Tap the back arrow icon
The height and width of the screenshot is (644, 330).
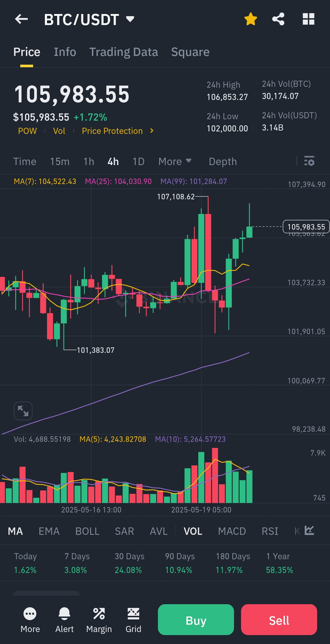[21, 20]
